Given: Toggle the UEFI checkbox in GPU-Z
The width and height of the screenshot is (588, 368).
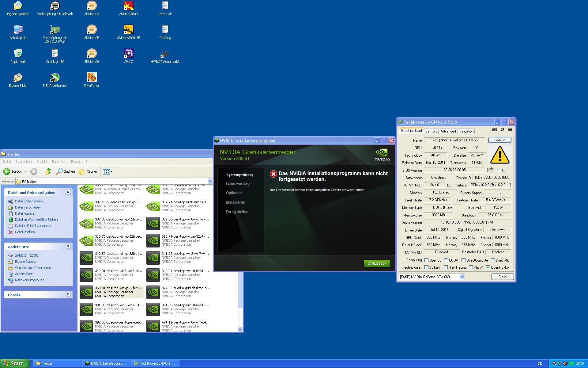Looking at the screenshot, I should click(499, 170).
